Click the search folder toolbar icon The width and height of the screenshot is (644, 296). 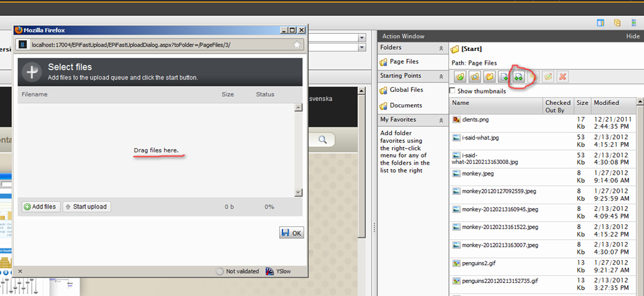coord(475,77)
